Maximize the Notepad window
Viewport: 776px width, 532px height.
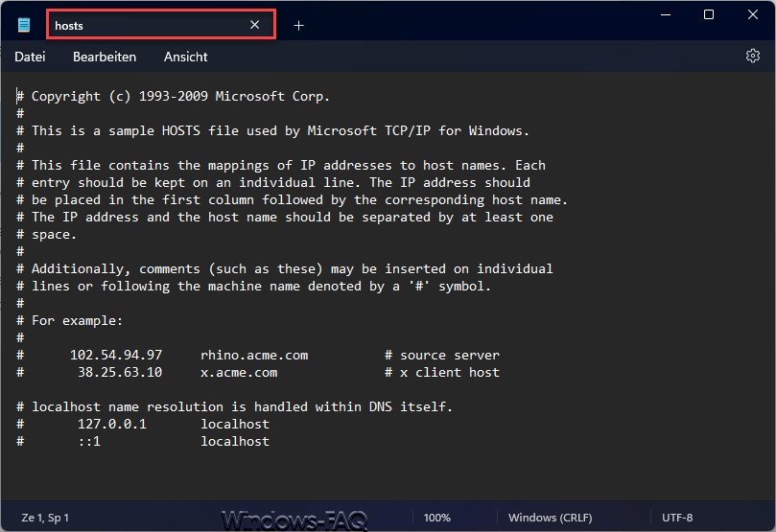[709, 14]
